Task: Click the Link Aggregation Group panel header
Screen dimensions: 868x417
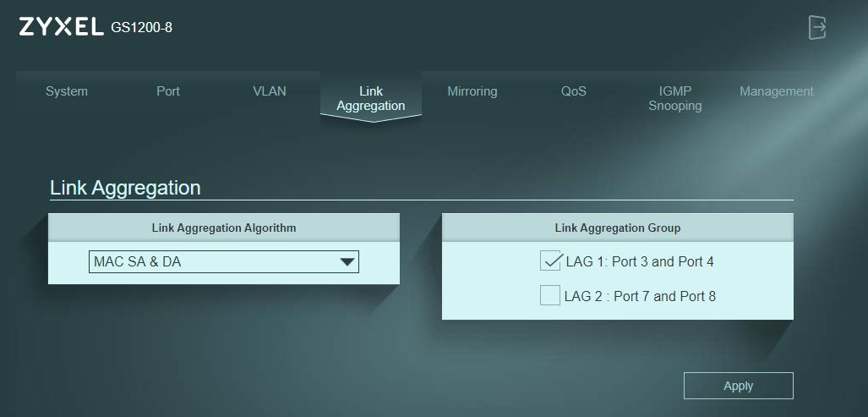Action: pos(618,228)
